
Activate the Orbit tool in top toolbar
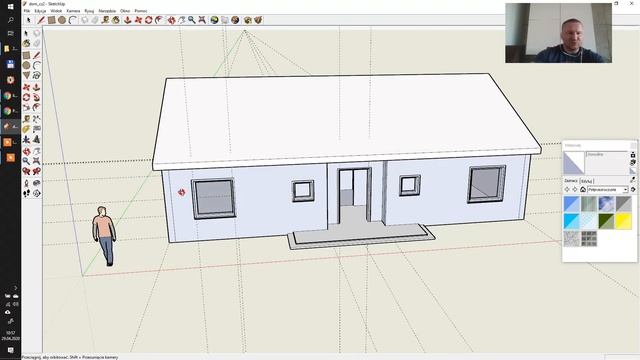[x=171, y=20]
